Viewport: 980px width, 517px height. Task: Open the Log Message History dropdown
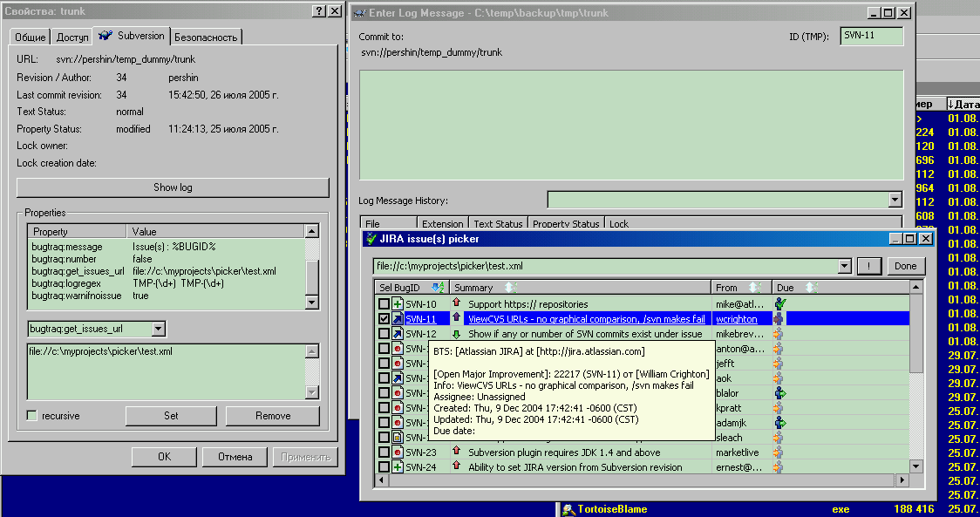895,200
